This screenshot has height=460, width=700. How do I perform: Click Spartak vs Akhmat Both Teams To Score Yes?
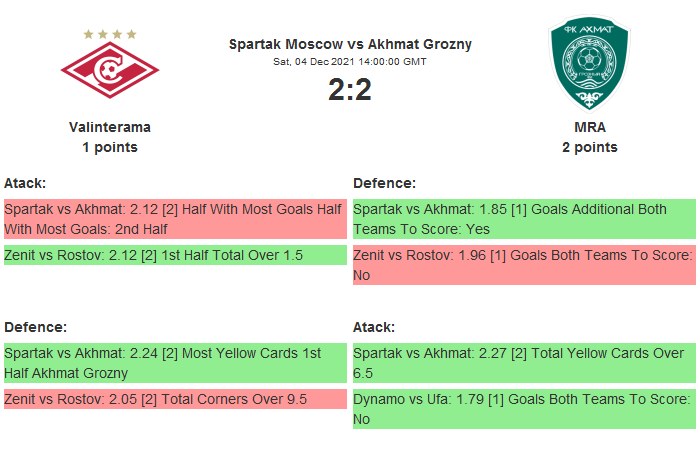coord(523,219)
